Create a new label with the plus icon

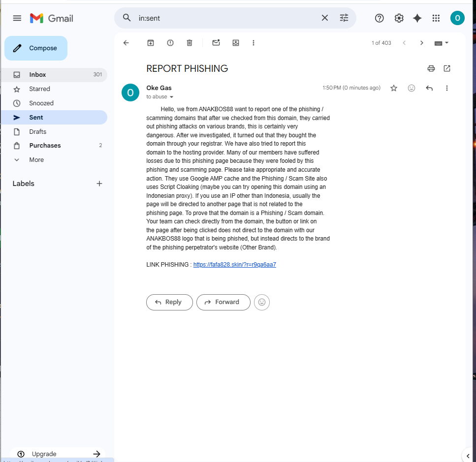click(x=99, y=184)
